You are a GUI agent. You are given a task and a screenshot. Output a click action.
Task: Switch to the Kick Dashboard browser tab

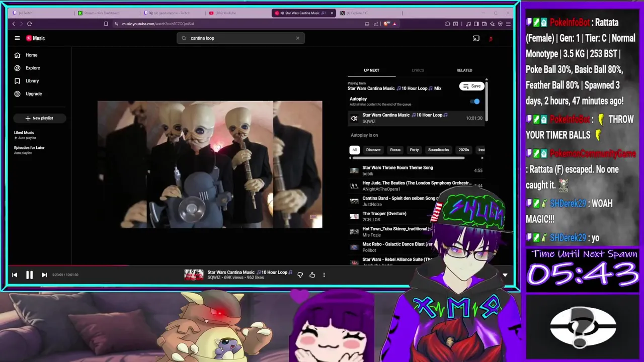click(x=106, y=13)
